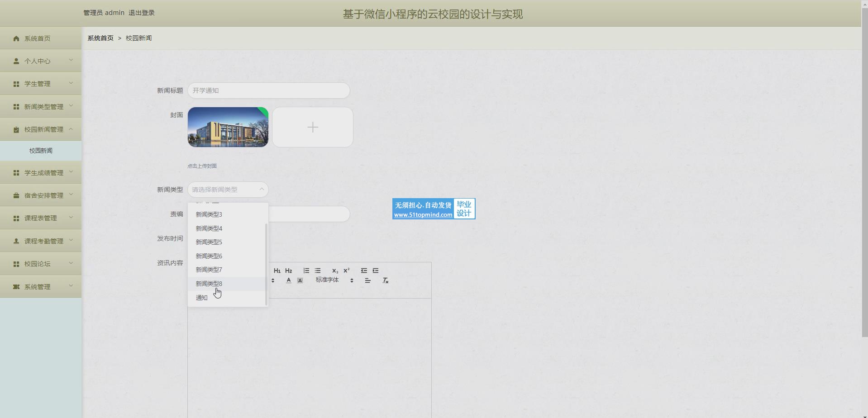This screenshot has height=418, width=868.
Task: Click person icon beside 个人中心
Action: click(16, 61)
